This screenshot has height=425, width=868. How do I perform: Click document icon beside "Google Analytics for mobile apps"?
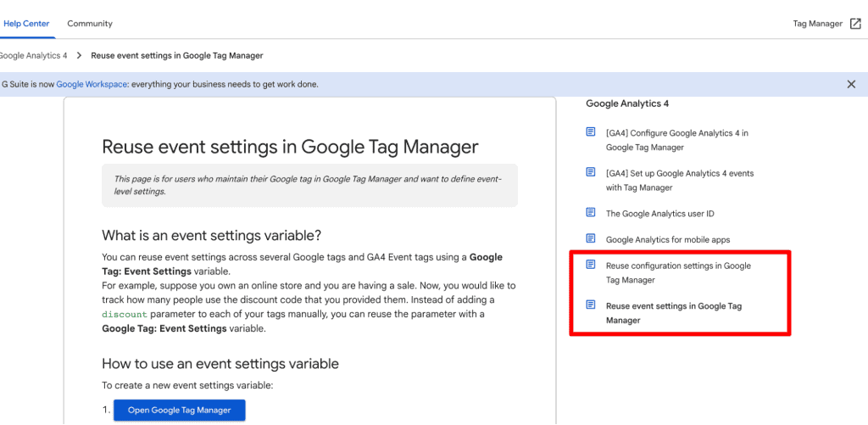591,238
